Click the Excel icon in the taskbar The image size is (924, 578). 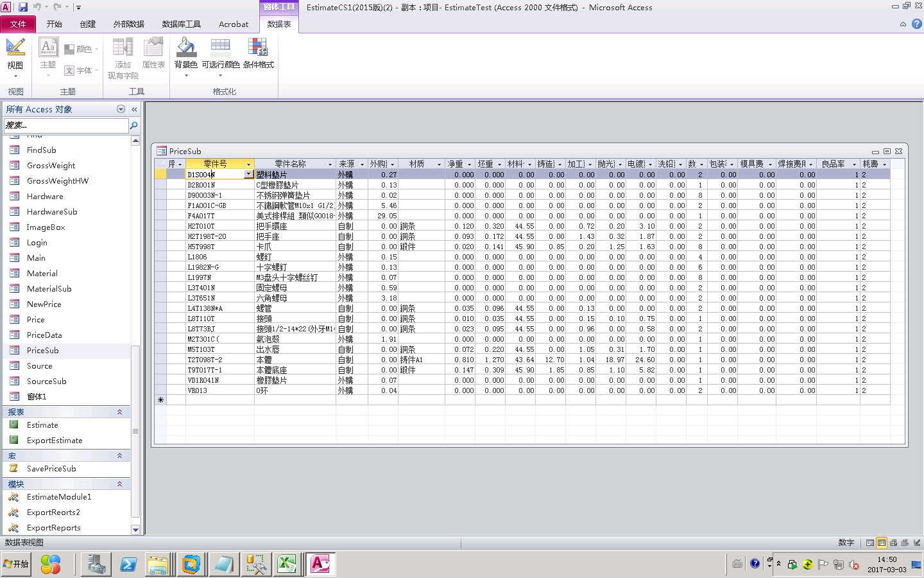click(287, 565)
